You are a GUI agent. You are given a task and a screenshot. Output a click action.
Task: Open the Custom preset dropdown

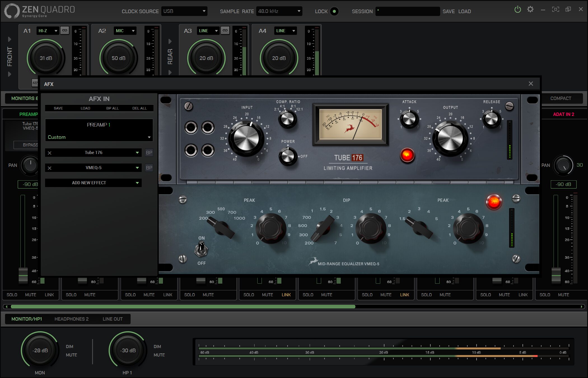click(x=99, y=137)
